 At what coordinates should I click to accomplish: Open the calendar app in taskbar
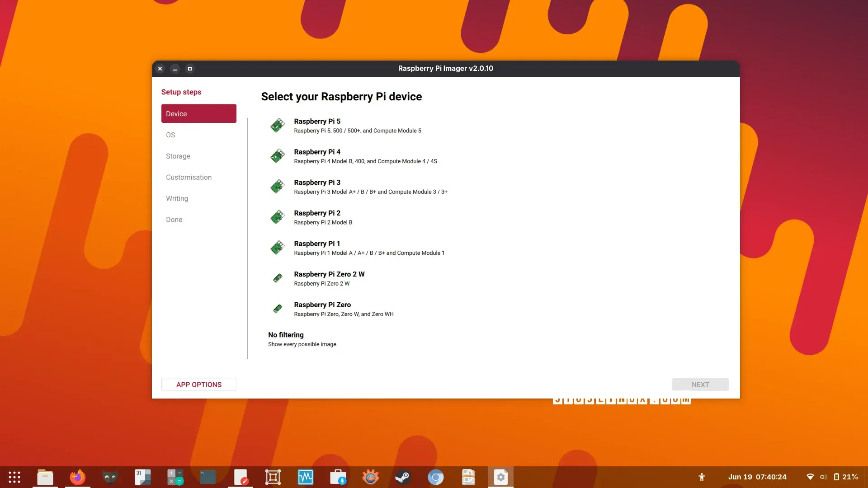coord(143,477)
